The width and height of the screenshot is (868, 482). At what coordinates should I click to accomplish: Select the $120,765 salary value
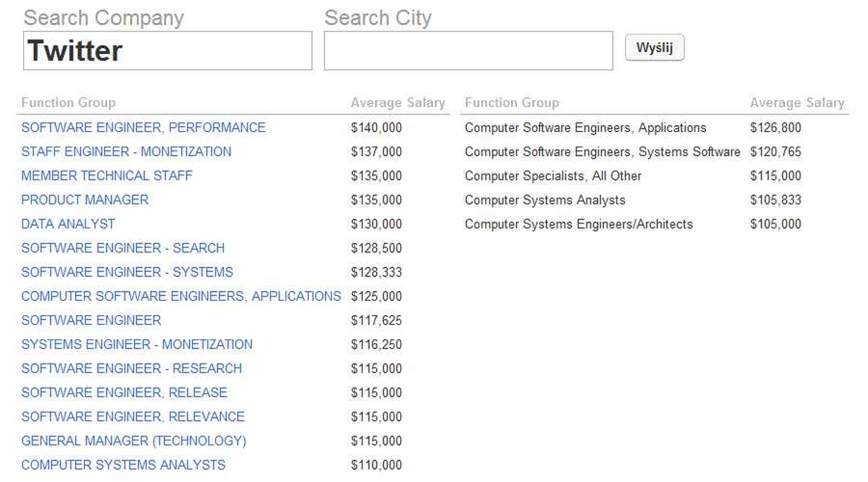coord(775,151)
